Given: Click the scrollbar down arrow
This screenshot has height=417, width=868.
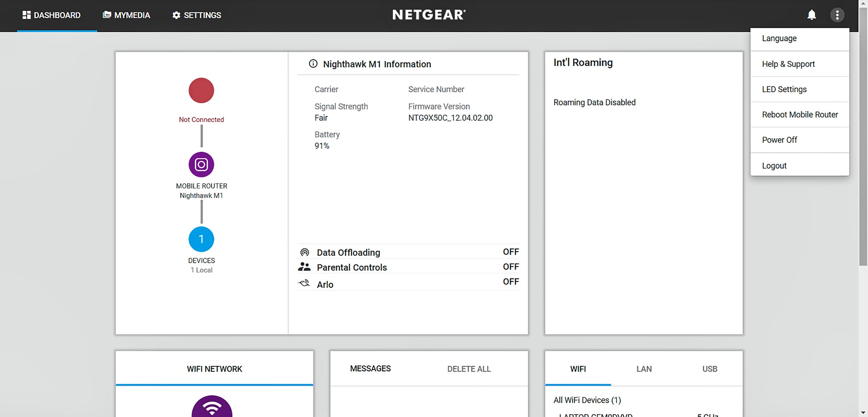Looking at the screenshot, I should coord(863,413).
